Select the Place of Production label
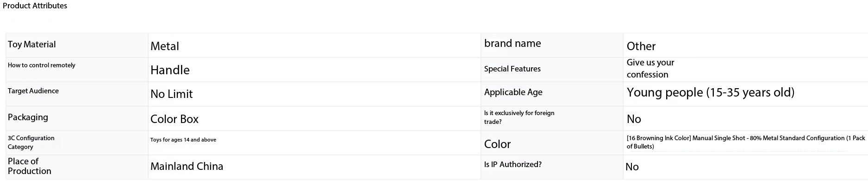The height and width of the screenshot is (181, 868). pyautogui.click(x=29, y=166)
